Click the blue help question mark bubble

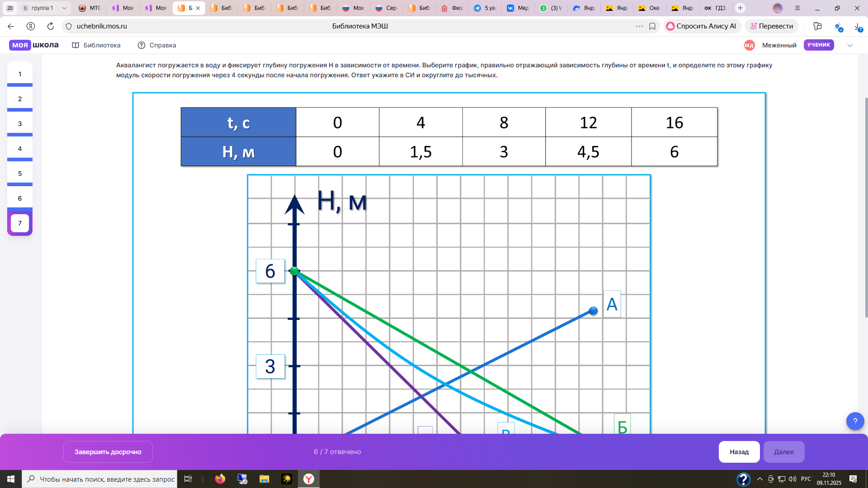855,421
